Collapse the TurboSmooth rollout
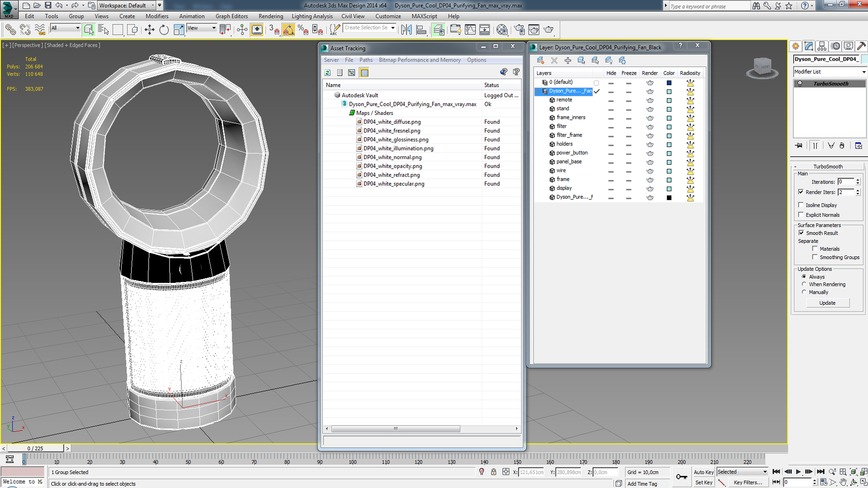868x488 pixels. [x=828, y=166]
